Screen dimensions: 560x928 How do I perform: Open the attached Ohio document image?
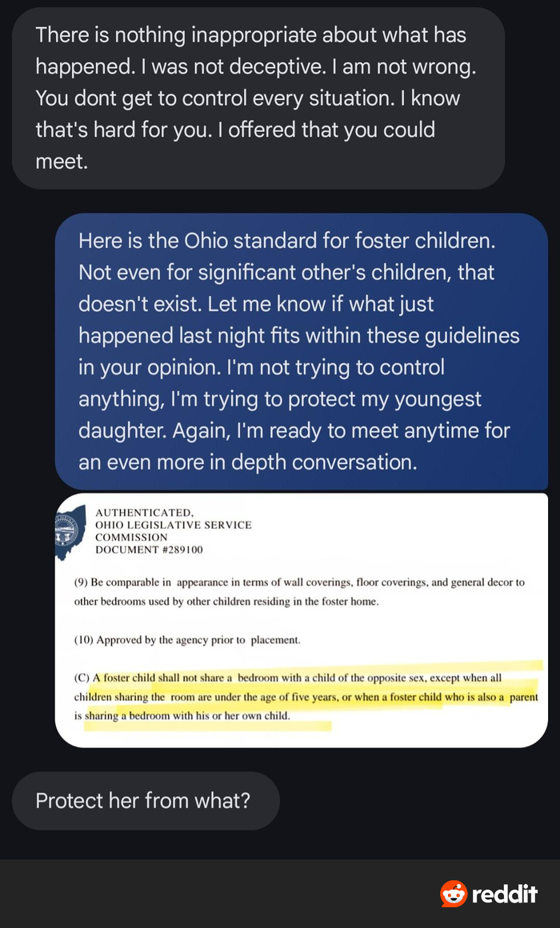tap(301, 620)
